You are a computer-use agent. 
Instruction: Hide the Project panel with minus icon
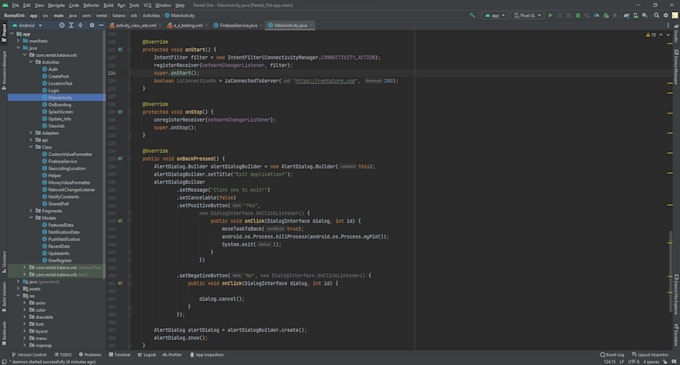pos(101,25)
